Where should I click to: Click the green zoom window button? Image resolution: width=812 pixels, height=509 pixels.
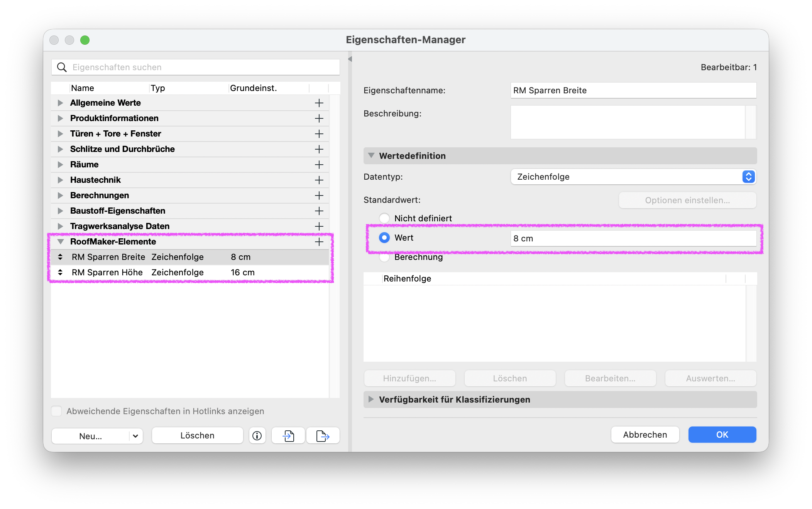click(x=85, y=40)
